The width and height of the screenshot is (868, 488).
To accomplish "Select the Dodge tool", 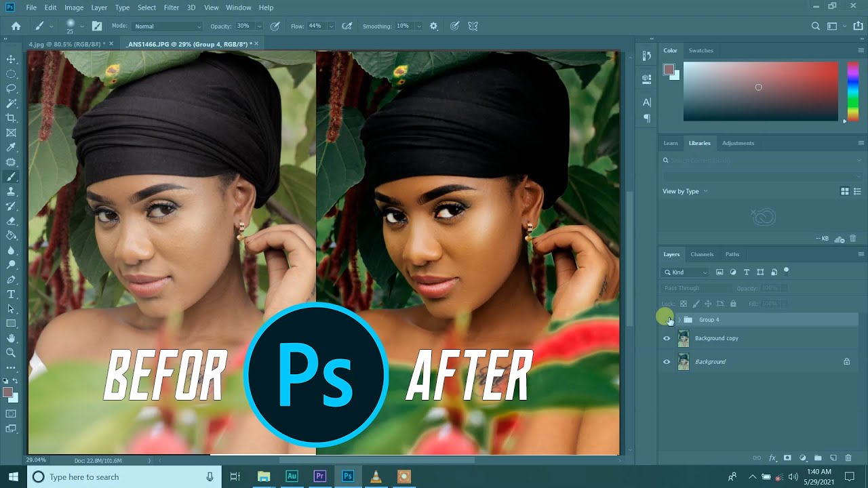I will pos(11,265).
